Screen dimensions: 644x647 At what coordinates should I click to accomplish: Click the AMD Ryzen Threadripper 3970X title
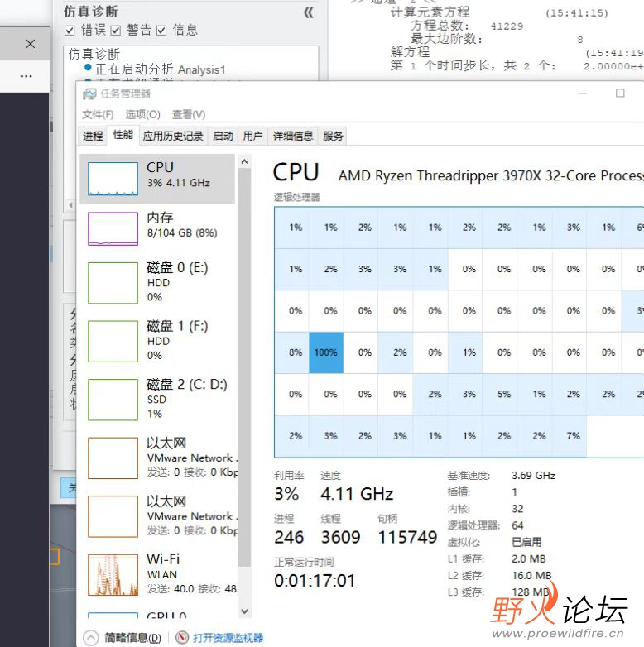coord(491,175)
